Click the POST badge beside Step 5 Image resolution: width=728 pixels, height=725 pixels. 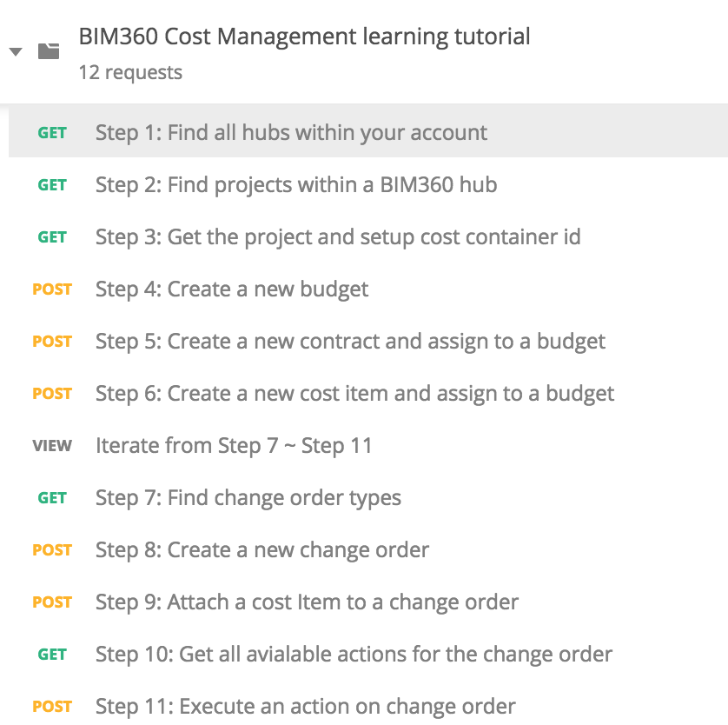click(x=52, y=342)
